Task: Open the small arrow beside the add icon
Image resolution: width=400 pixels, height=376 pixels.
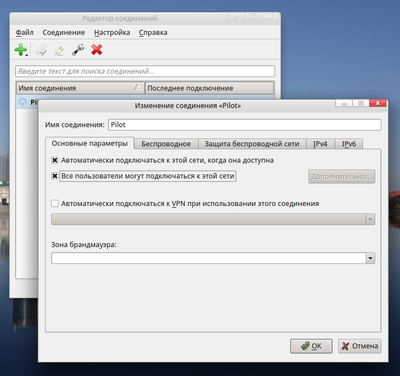Action: click(x=27, y=55)
